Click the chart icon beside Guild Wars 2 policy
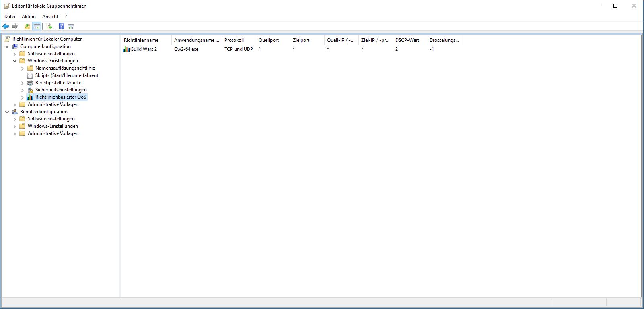This screenshot has width=644, height=309. [126, 49]
